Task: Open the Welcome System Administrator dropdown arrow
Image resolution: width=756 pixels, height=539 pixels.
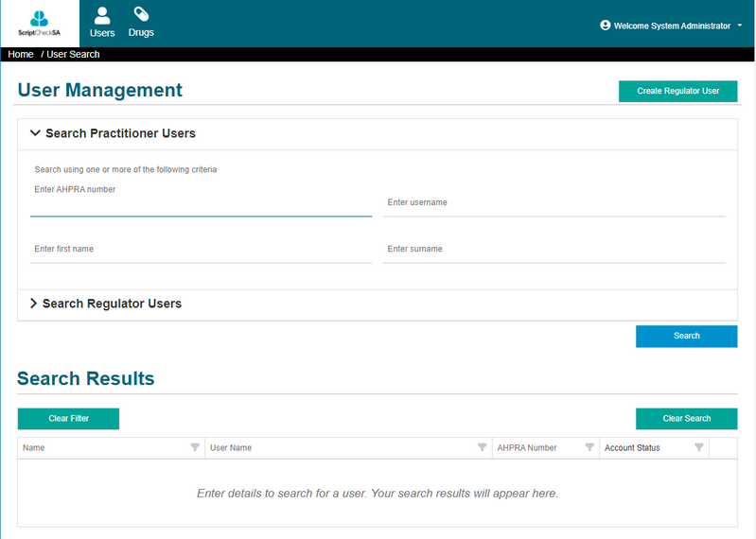Action: (x=740, y=26)
